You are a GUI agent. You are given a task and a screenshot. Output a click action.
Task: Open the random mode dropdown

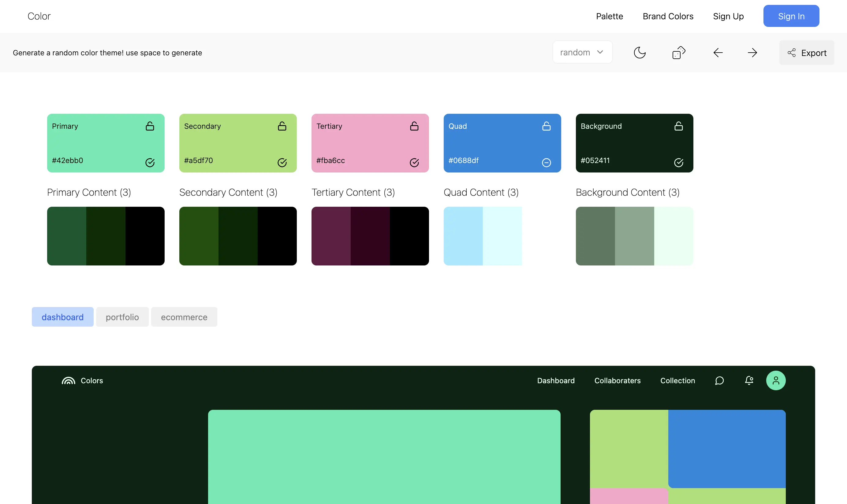click(x=582, y=52)
